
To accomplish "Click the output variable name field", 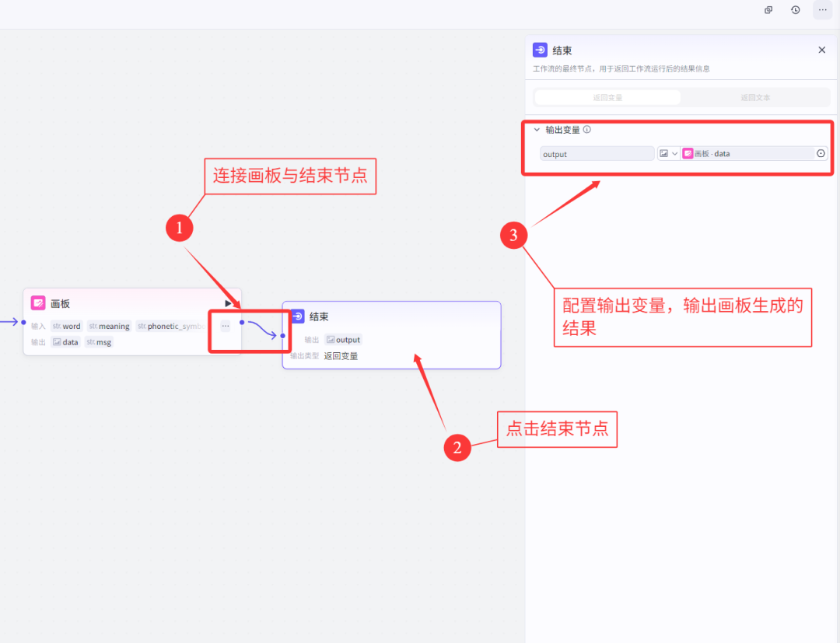I will pyautogui.click(x=596, y=153).
